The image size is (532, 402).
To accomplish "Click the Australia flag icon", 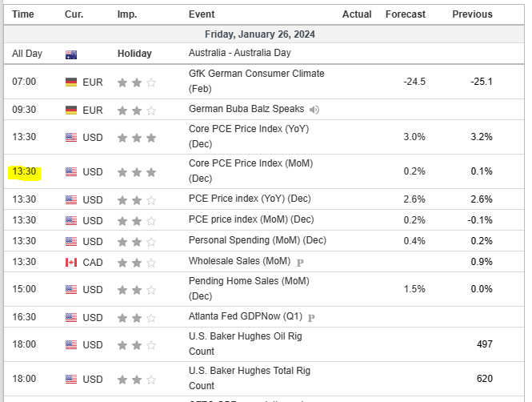I will [x=71, y=54].
